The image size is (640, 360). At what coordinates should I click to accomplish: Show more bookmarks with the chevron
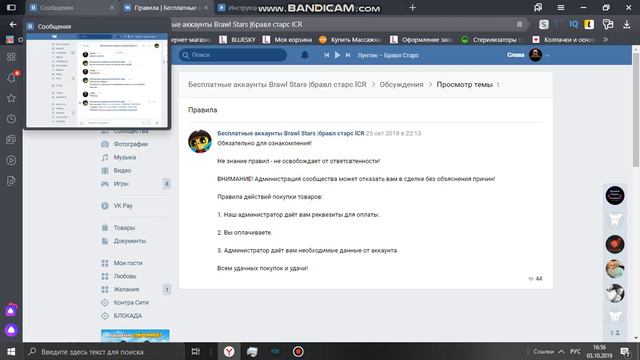[605, 40]
